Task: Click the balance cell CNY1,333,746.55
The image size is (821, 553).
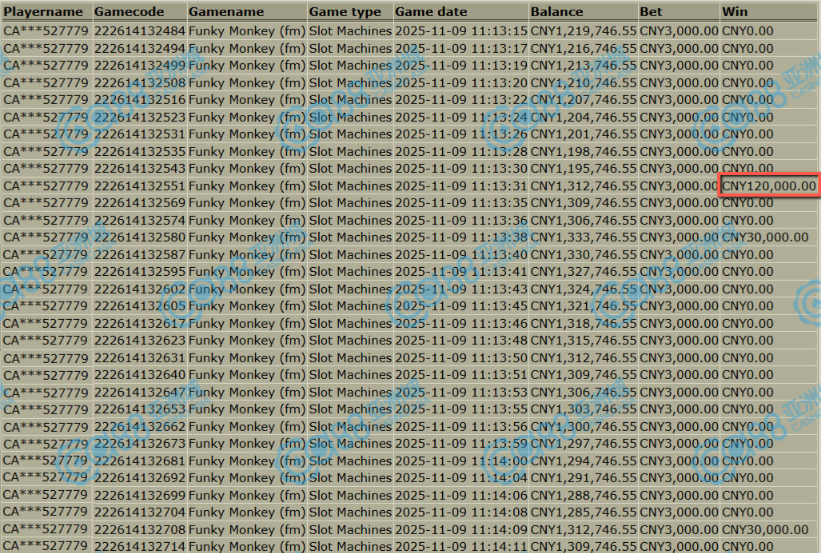Action: pos(583,237)
